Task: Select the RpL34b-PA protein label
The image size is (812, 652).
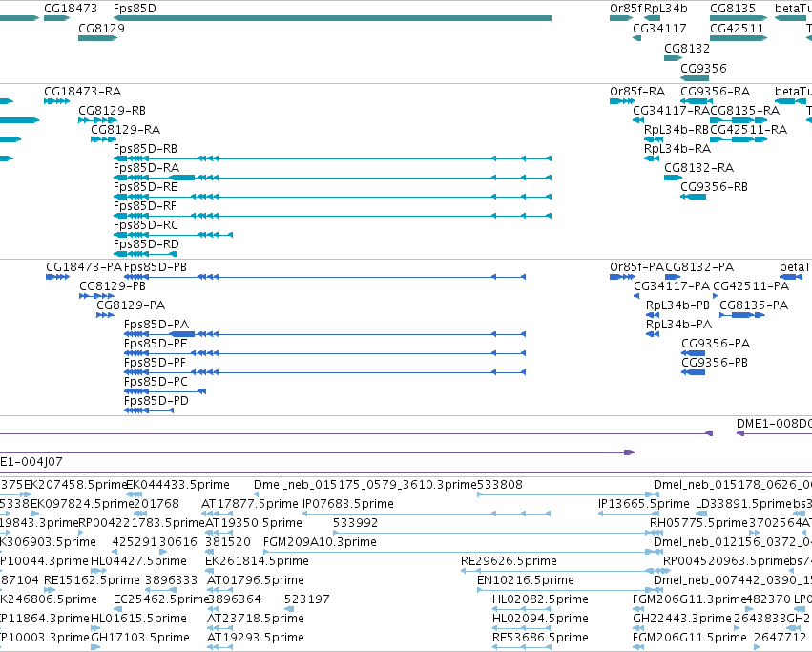Action: (x=679, y=325)
